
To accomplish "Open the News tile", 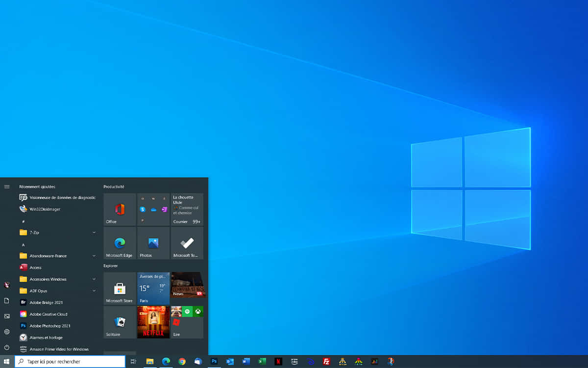I will click(187, 285).
